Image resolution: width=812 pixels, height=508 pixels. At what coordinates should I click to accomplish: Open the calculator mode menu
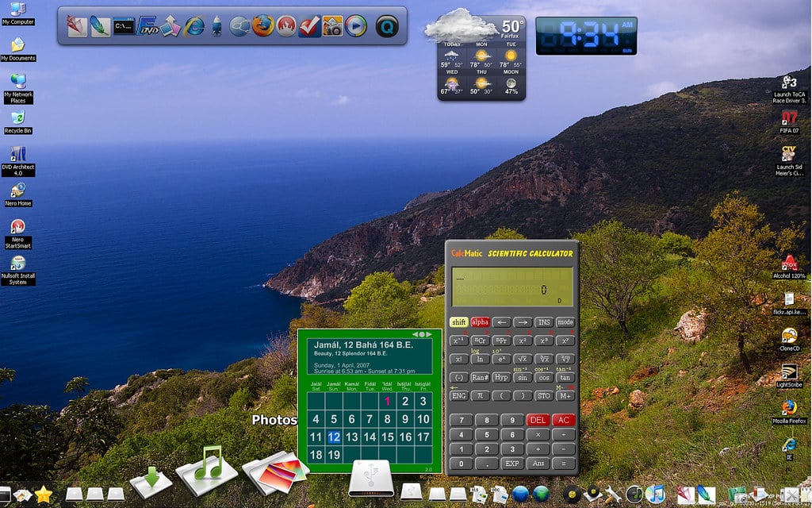coord(565,322)
